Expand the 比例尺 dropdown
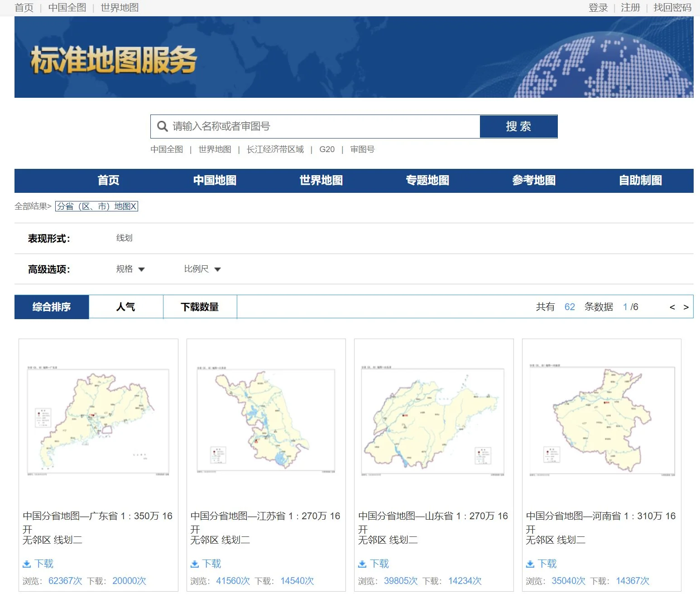Viewport: 700px width, 598px height. (x=202, y=269)
